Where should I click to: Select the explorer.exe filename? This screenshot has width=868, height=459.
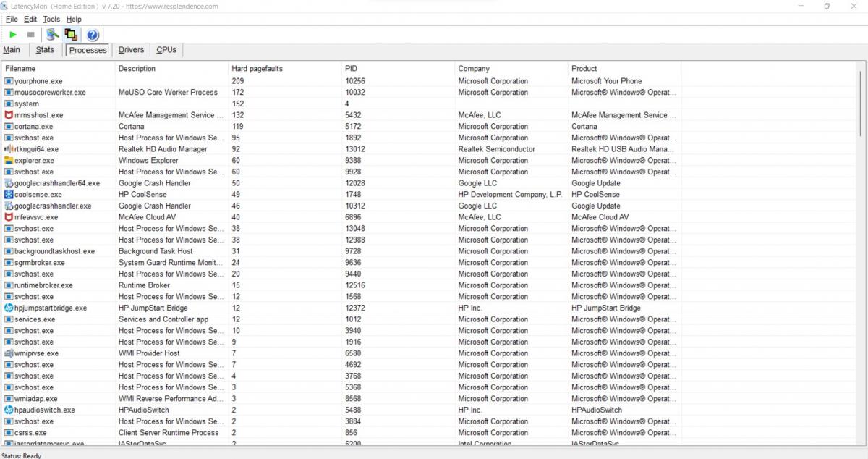coord(34,161)
